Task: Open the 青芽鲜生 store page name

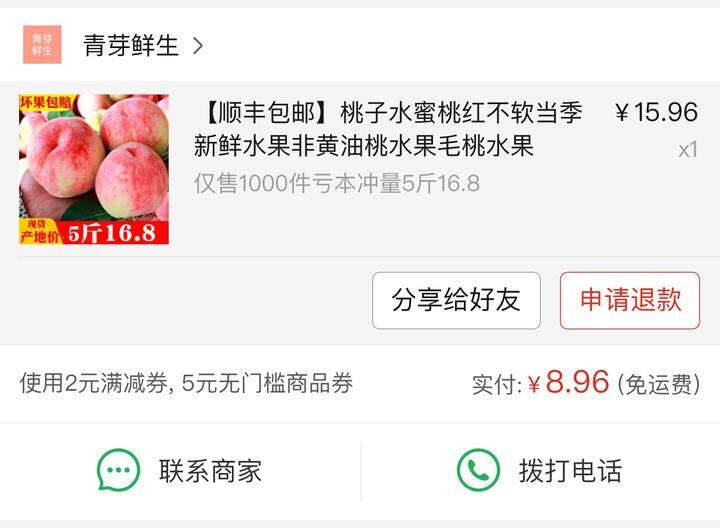Action: [x=130, y=45]
